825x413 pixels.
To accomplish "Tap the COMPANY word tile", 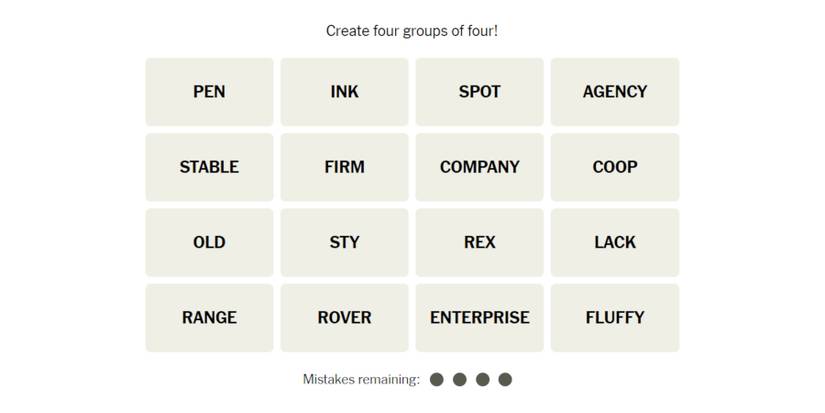I will (479, 167).
